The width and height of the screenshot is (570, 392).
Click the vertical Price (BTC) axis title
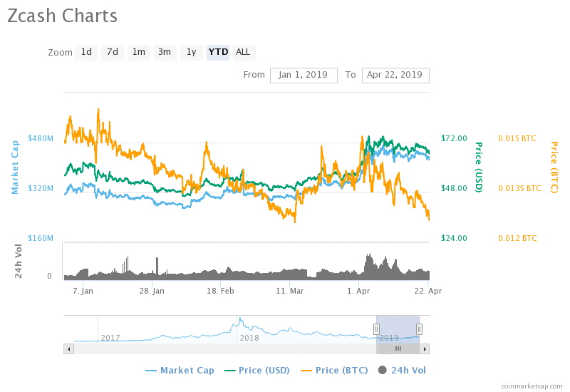click(554, 167)
